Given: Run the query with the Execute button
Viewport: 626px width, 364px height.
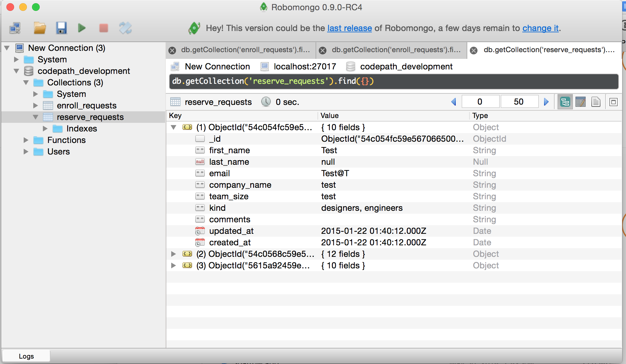Looking at the screenshot, I should click(82, 28).
